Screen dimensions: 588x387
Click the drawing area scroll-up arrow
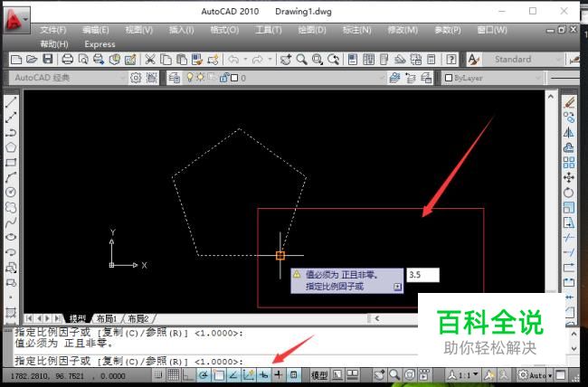(x=551, y=97)
